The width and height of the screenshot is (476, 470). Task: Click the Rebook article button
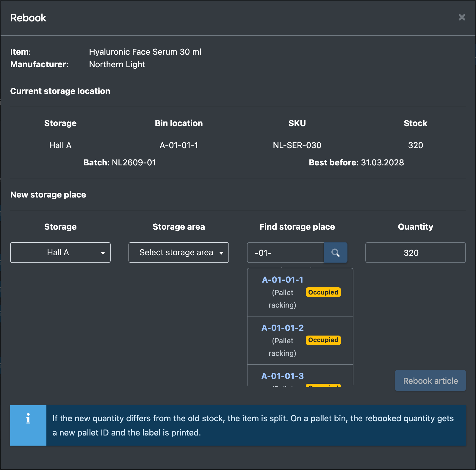click(x=430, y=380)
